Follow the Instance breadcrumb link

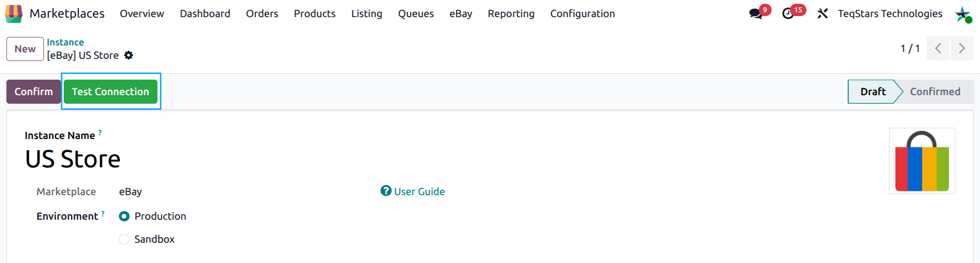coord(65,42)
